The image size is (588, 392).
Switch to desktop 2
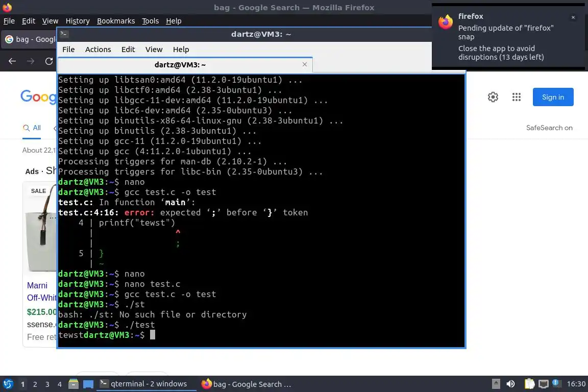pyautogui.click(x=35, y=384)
